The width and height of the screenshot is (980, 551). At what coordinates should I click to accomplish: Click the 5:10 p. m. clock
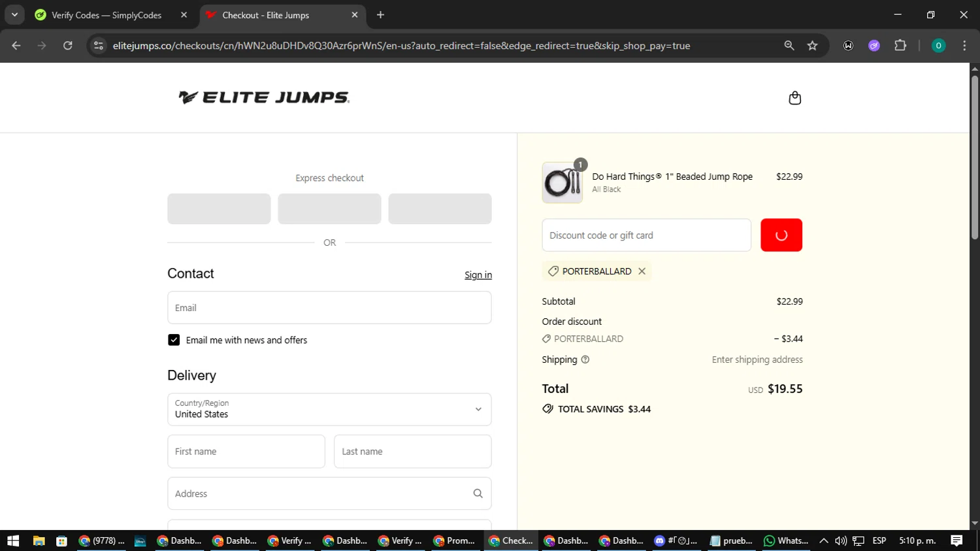[917, 541]
